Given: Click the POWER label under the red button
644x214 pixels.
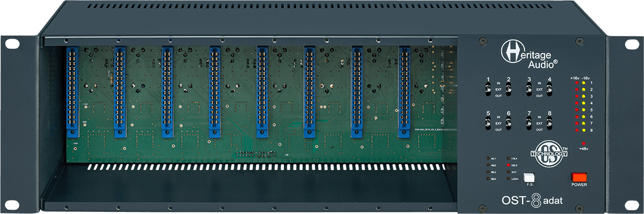Looking at the screenshot, I should [x=579, y=185].
